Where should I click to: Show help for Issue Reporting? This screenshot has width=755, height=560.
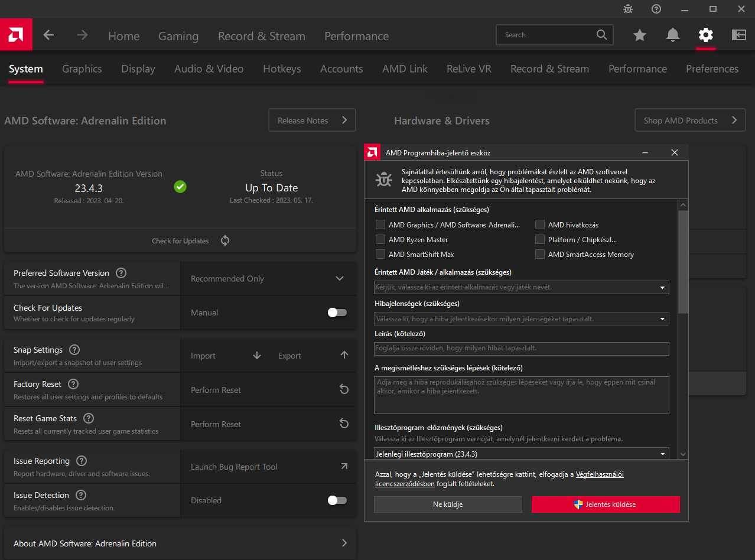click(82, 461)
